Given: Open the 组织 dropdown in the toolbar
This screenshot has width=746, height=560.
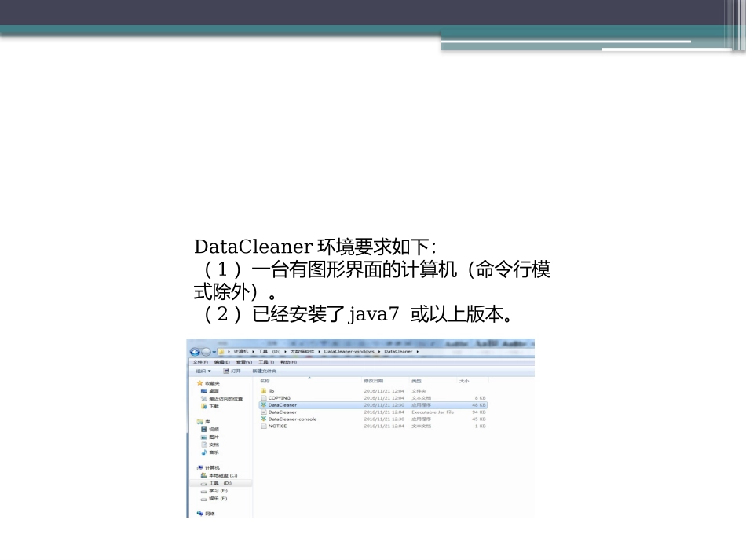Looking at the screenshot, I should click(203, 372).
